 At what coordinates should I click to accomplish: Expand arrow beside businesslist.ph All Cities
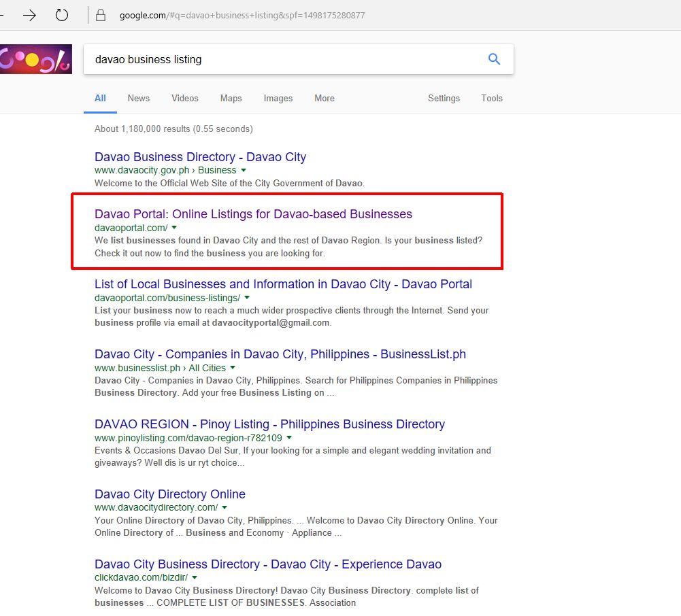[233, 368]
